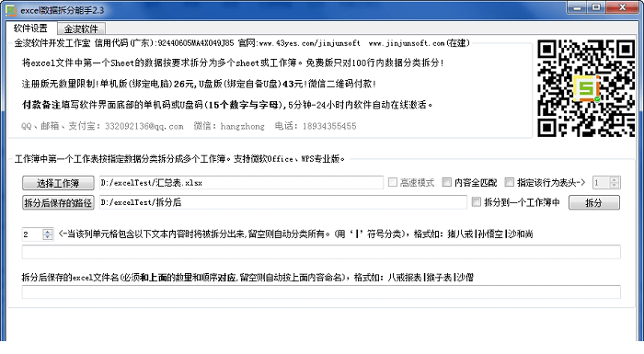Click the split text content input box
The height and width of the screenshot is (354, 644).
[321, 252]
